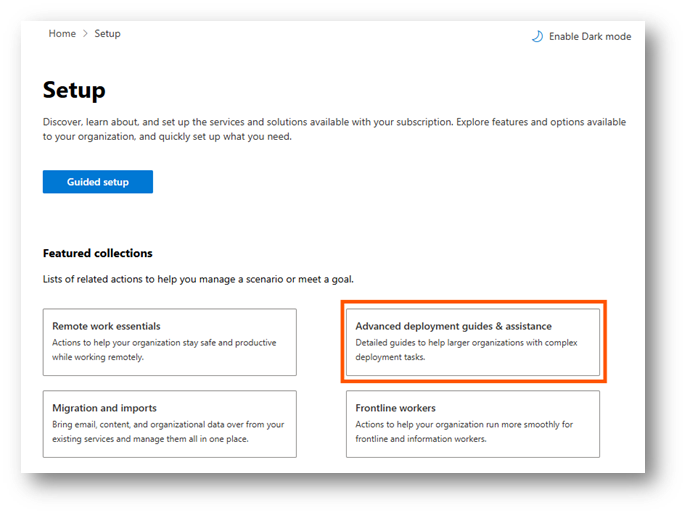This screenshot has width=687, height=515.
Task: Click the Featured collections heading
Action: (98, 253)
